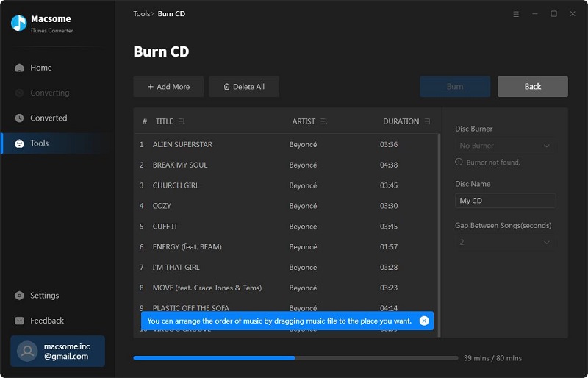Select the I'M THAT GIRL track
This screenshot has width=588, height=378.
point(285,267)
